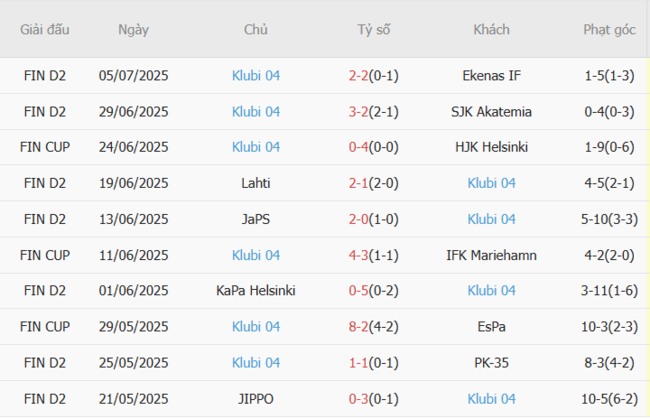
Task: Click Klubi 04 in the Lahti match row
Action: [x=491, y=183]
